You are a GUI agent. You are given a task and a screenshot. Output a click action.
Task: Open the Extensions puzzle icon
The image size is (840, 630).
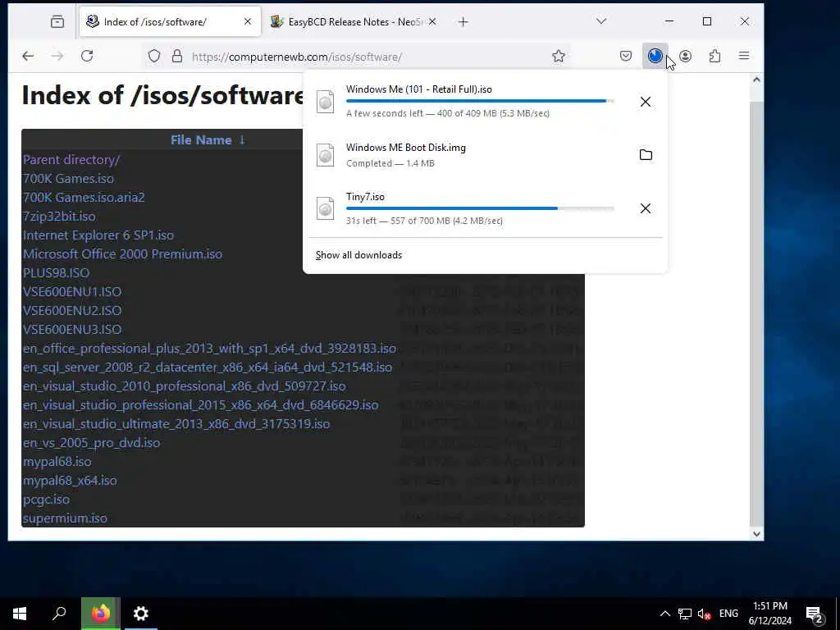(714, 56)
